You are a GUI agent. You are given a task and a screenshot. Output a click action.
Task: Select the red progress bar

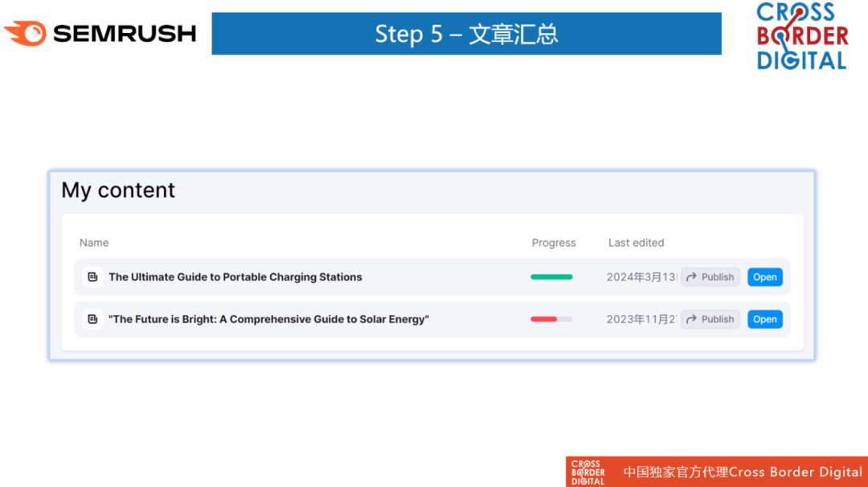tap(551, 319)
